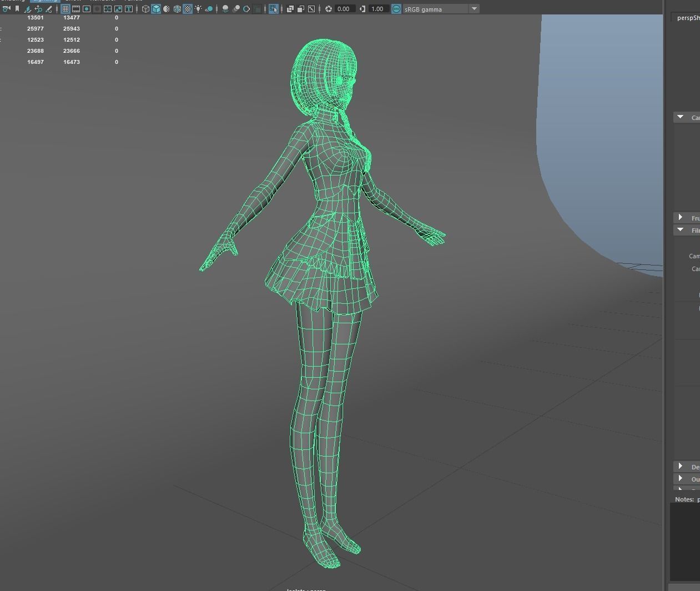Toggle X-Ray Active Components icon
This screenshot has height=591, width=700.
(300, 9)
